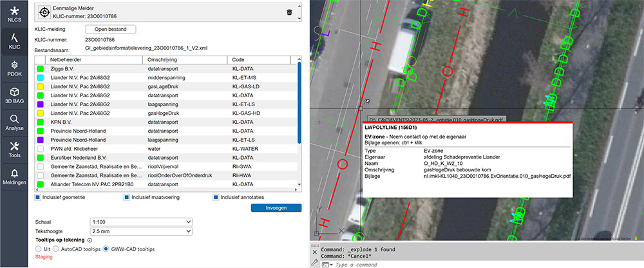Viewport: 644px width, 268px height.
Task: Open the NLCS sidebar tab
Action: point(14,14)
